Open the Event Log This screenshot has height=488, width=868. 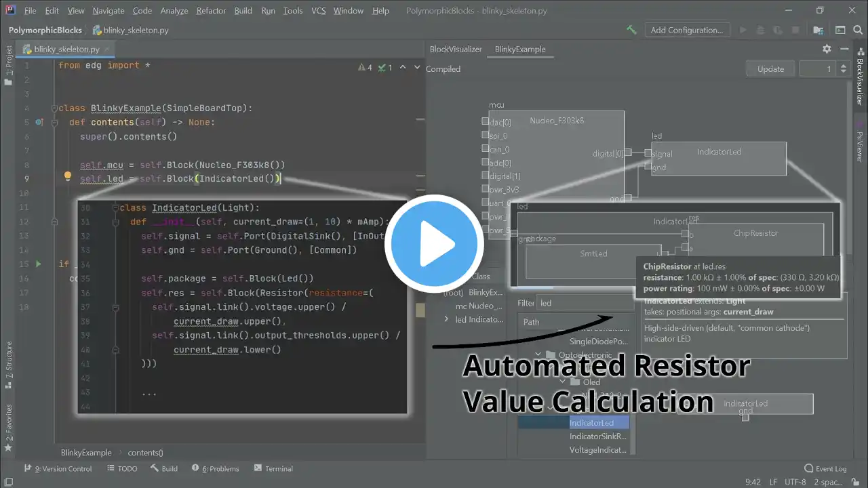825,468
